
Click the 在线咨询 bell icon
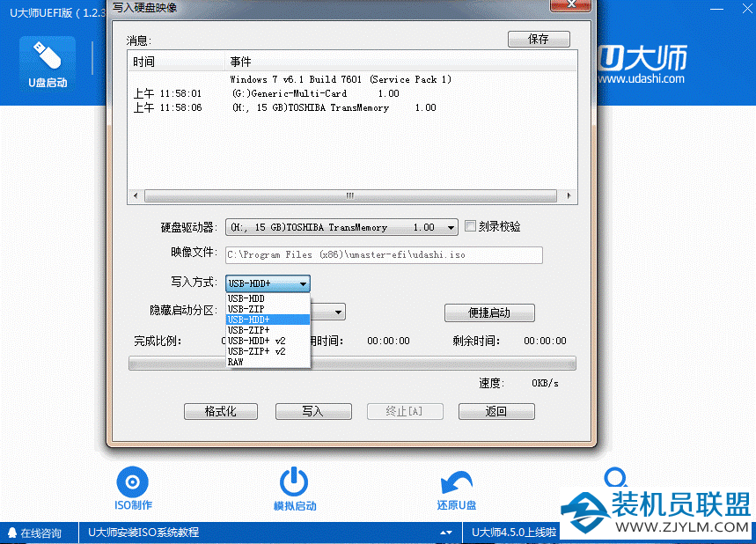coord(12,533)
